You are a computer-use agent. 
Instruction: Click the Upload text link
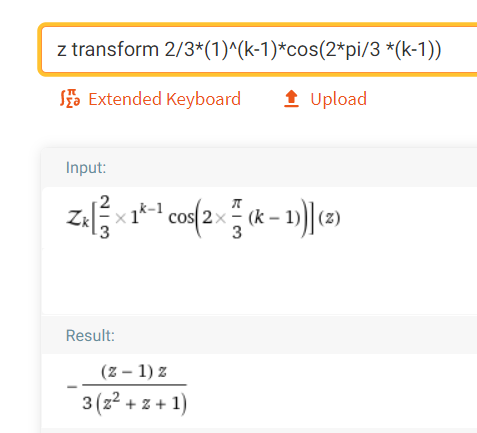click(x=338, y=99)
